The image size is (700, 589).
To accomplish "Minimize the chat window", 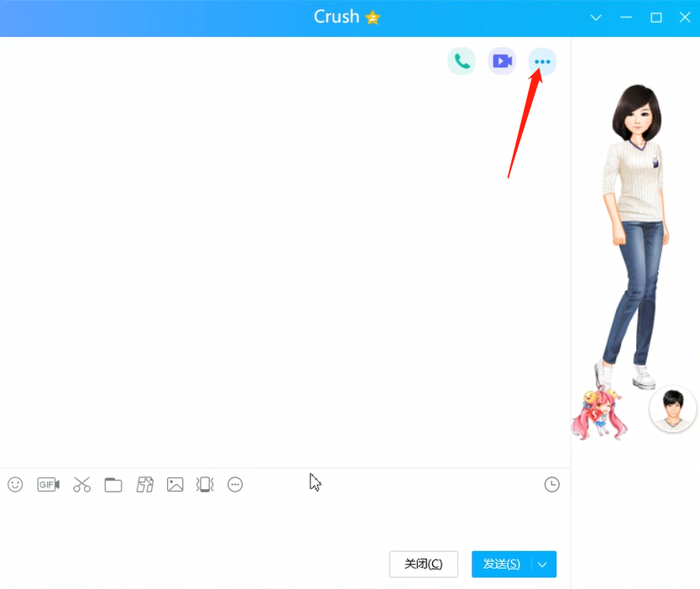I will point(626,18).
